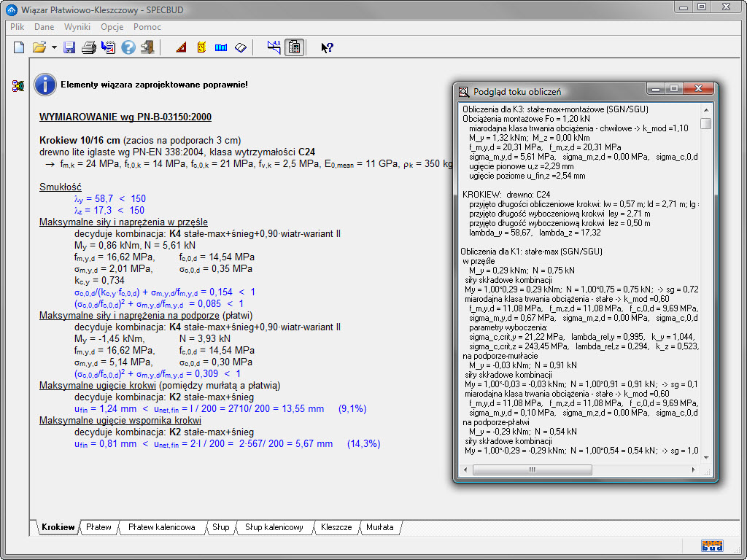Open the Opcje menu
747x560 pixels.
tap(112, 27)
